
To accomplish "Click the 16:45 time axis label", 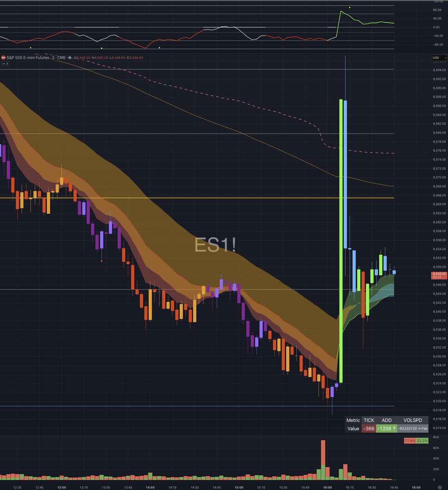I will click(394, 487).
